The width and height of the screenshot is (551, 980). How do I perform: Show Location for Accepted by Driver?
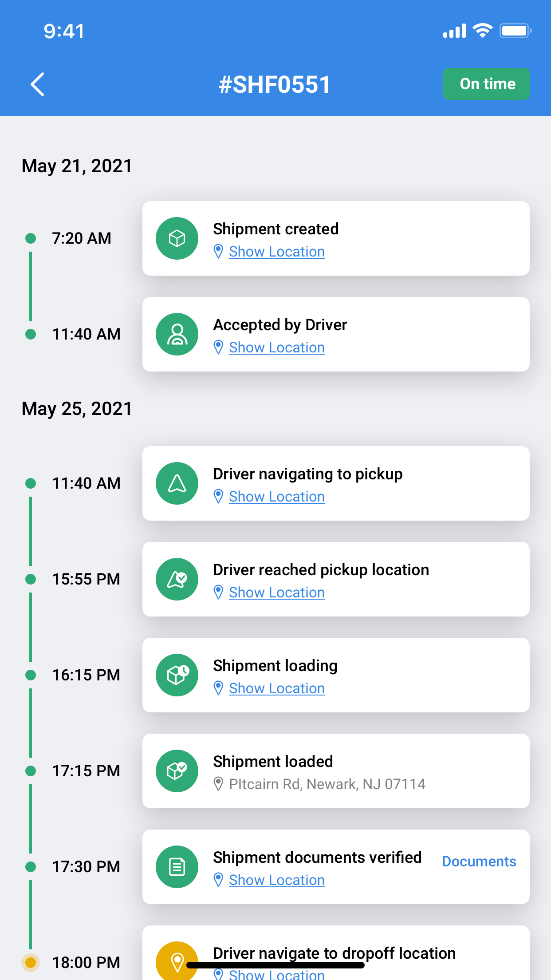(x=276, y=348)
